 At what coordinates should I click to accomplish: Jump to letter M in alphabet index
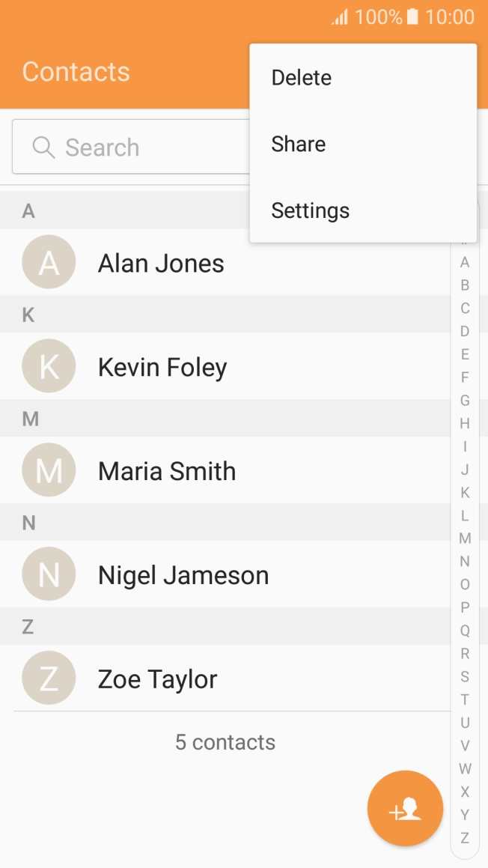point(464,538)
